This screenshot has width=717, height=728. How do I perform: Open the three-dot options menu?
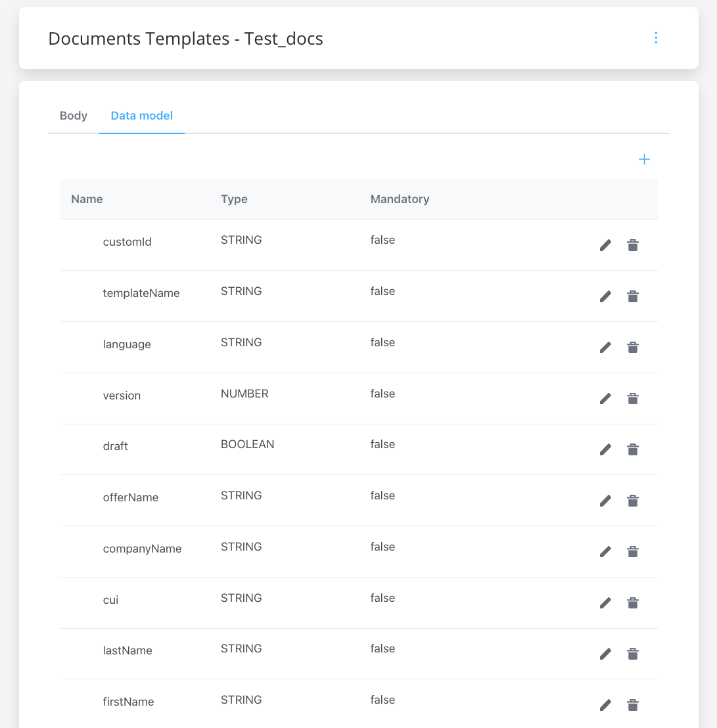(656, 38)
